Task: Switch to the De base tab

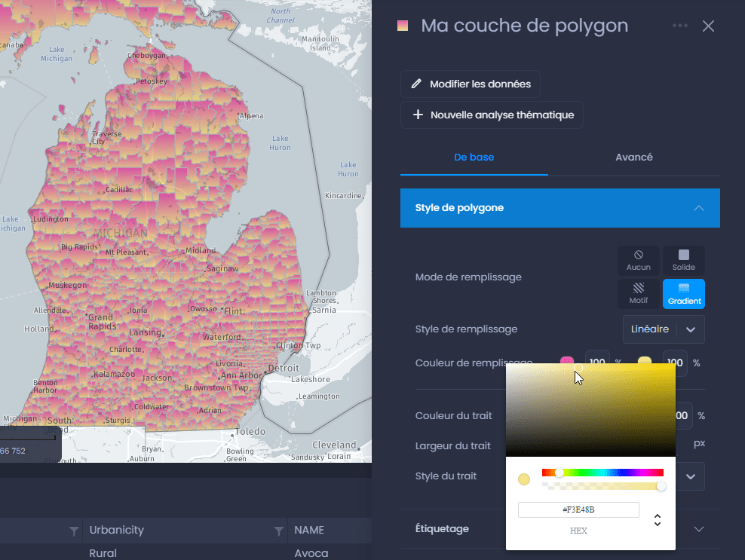Action: pyautogui.click(x=474, y=158)
